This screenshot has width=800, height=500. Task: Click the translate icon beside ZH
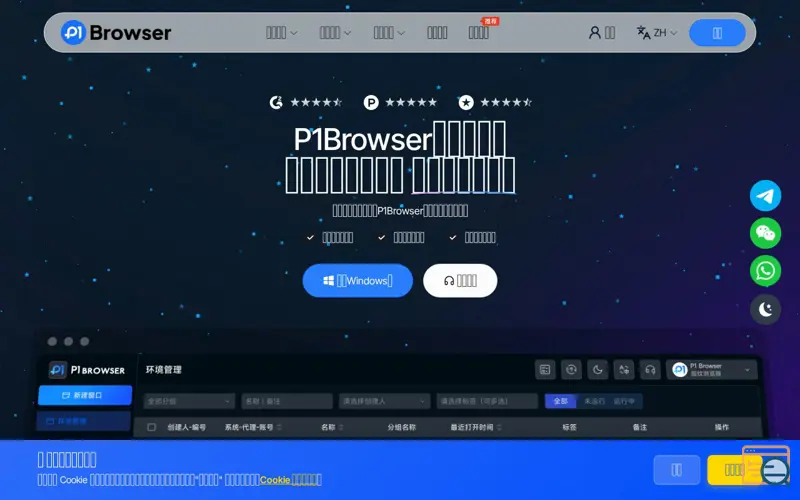pos(643,33)
